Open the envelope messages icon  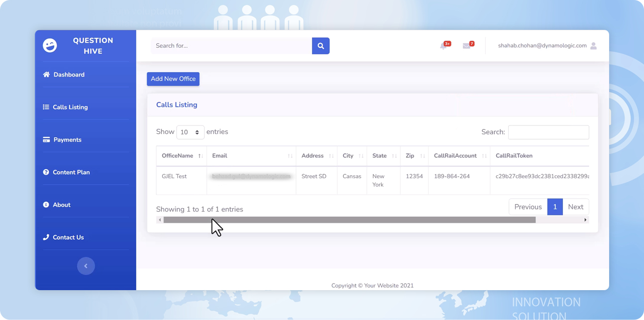pyautogui.click(x=466, y=46)
